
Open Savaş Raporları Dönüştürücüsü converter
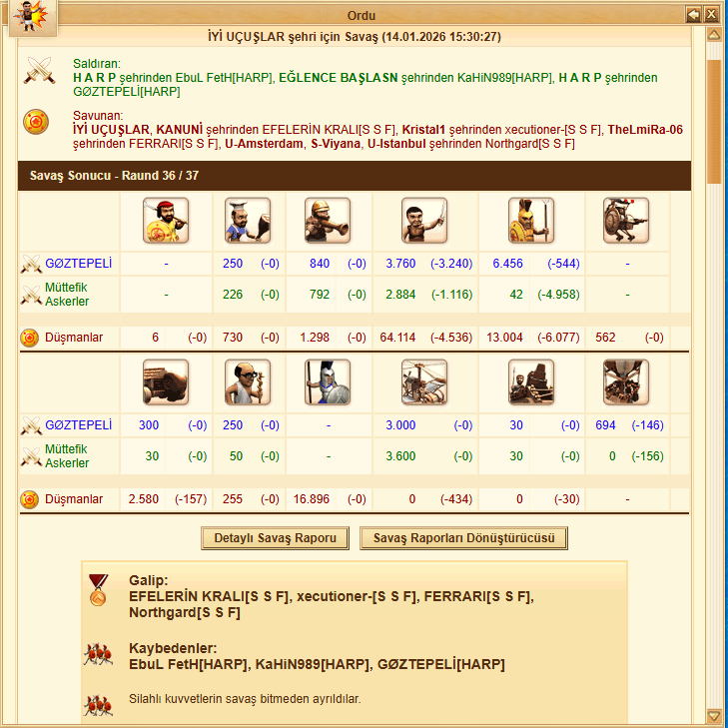[463, 538]
